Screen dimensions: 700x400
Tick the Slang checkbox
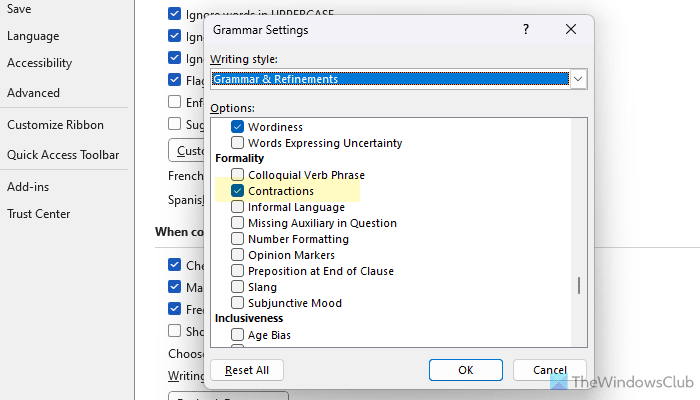coord(238,287)
